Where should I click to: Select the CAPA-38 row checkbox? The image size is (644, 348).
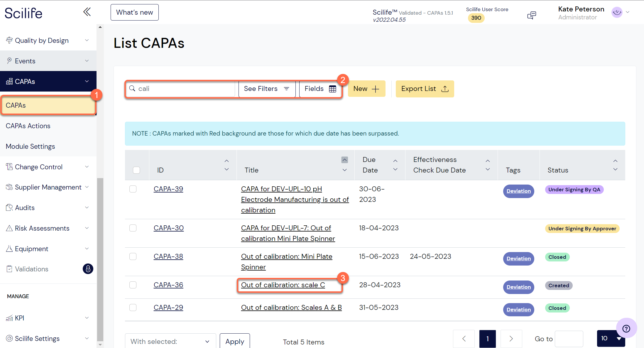[x=133, y=256]
